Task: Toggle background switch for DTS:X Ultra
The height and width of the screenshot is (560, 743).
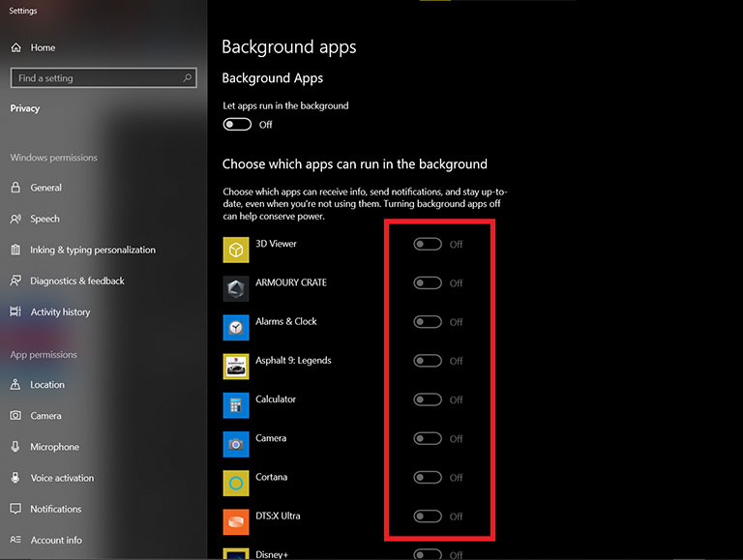Action: (x=428, y=516)
